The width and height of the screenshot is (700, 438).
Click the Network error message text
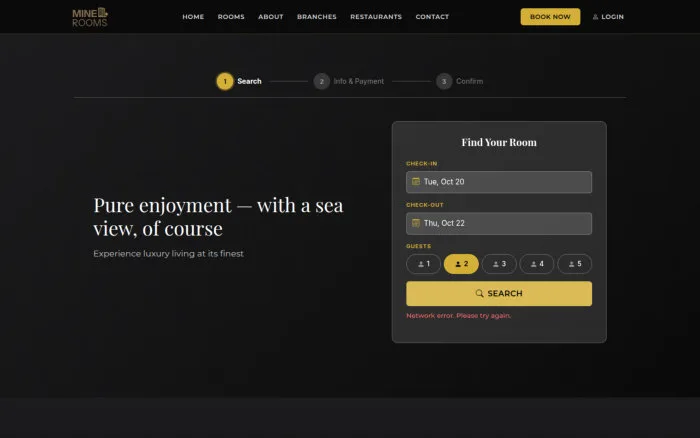pos(458,315)
